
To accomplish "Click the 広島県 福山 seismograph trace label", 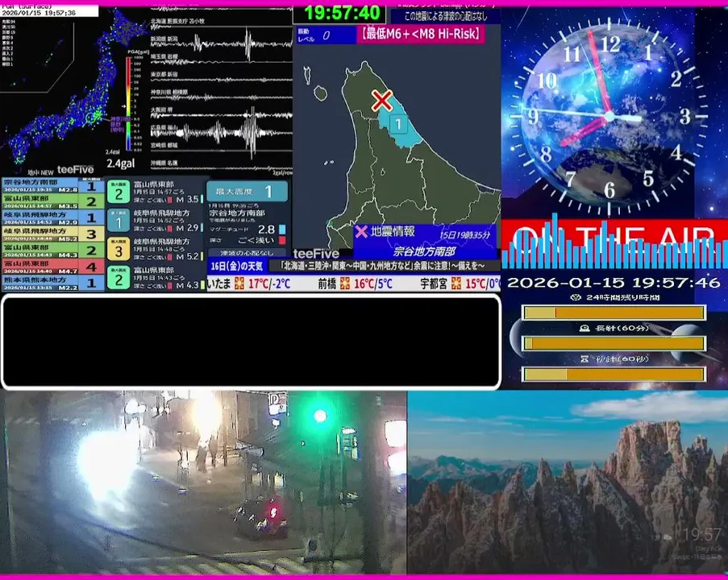I will [164, 127].
